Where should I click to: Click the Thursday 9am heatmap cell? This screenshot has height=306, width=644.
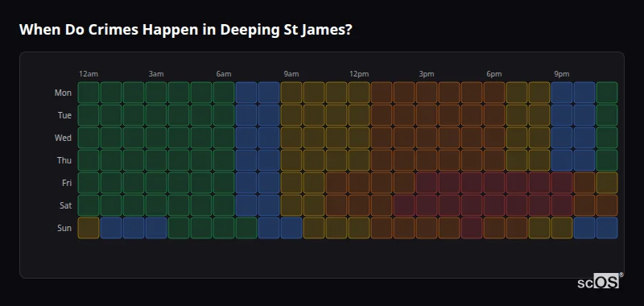pyautogui.click(x=291, y=160)
